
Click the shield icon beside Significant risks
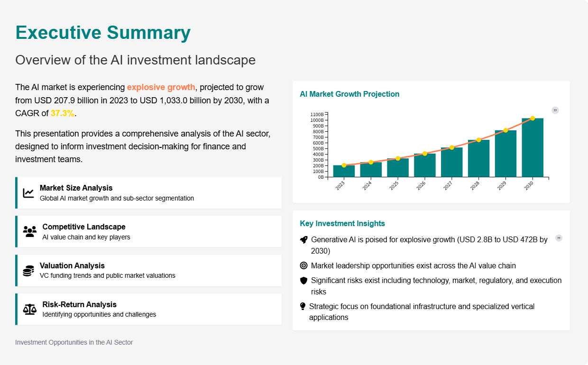[304, 281]
